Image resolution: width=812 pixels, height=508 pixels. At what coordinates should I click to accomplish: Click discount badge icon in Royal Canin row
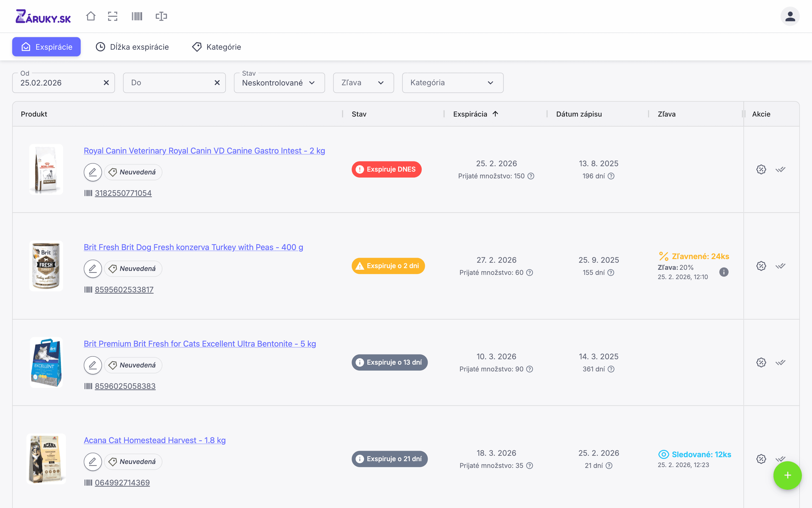click(x=761, y=169)
